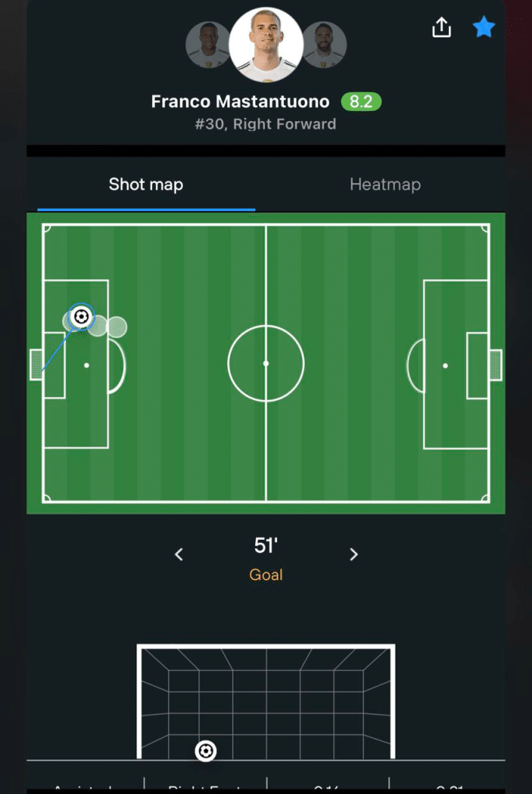
Task: Click the Franco Mastantuono name
Action: 240,102
